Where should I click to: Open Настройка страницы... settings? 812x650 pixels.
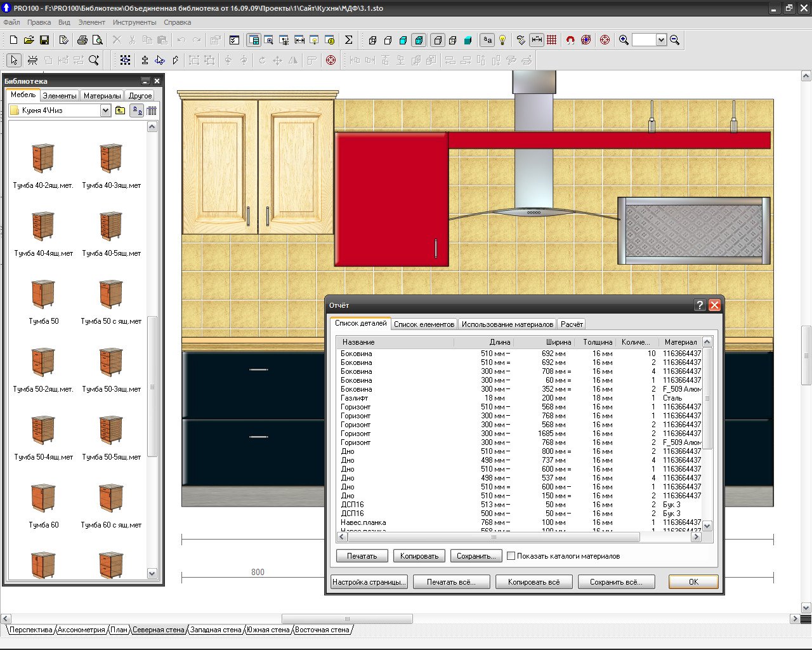tap(369, 582)
